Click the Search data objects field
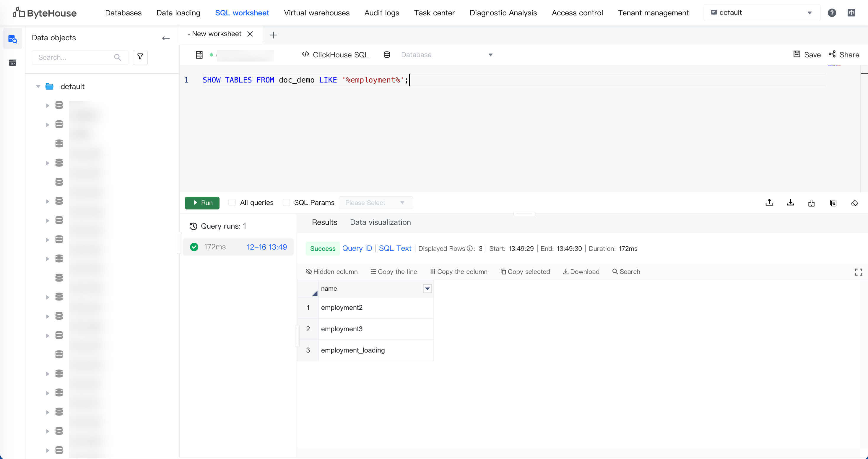The width and height of the screenshot is (868, 459). pyautogui.click(x=75, y=57)
